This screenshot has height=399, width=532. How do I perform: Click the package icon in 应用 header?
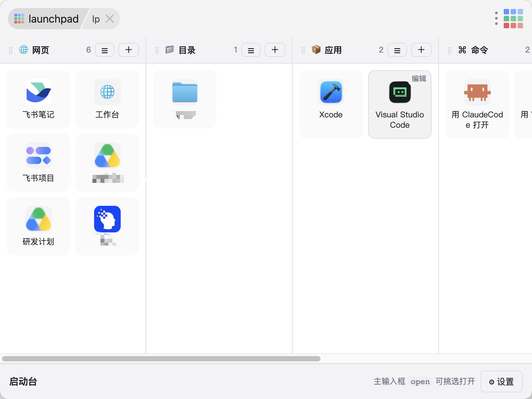tap(316, 50)
